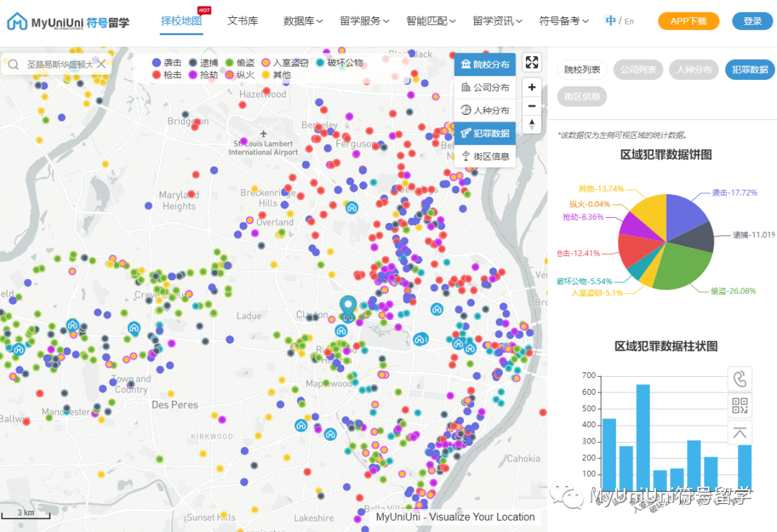Toggle 抢劫 robbery legend item
Screen dimensions: 777x532
(x=204, y=75)
